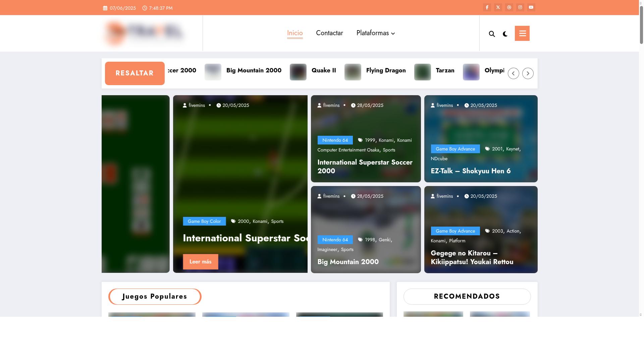Click the search magnifier icon
Screen dimensions: 644x362
(x=492, y=34)
